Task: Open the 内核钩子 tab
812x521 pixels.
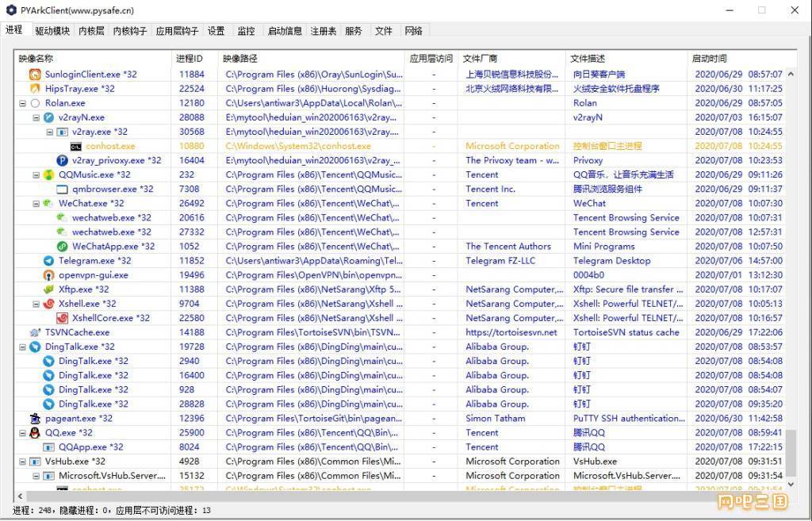Action: (129, 31)
